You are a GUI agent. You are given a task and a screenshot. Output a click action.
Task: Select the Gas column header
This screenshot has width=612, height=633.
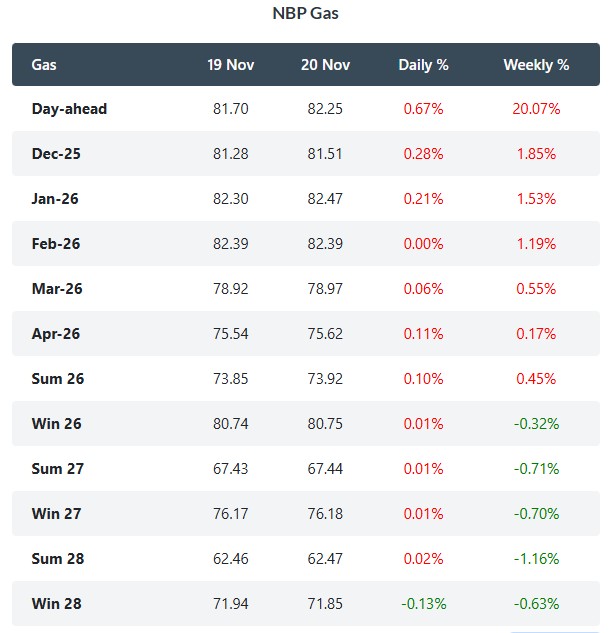(44, 65)
